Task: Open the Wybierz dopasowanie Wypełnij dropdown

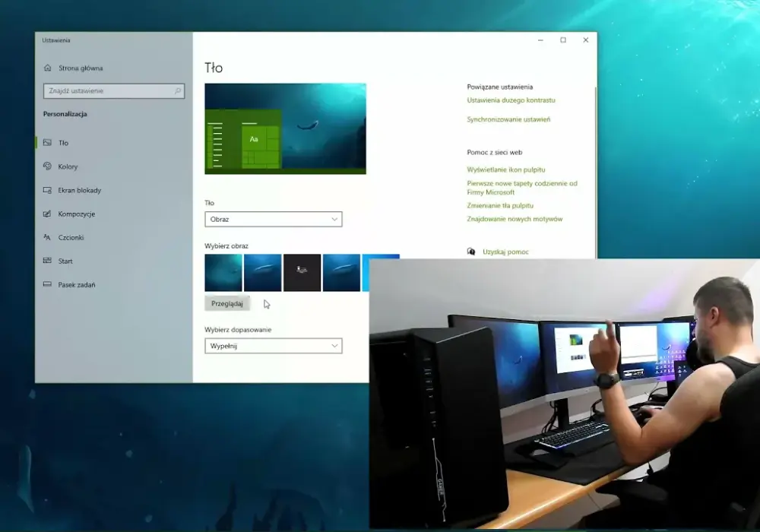Action: [274, 346]
